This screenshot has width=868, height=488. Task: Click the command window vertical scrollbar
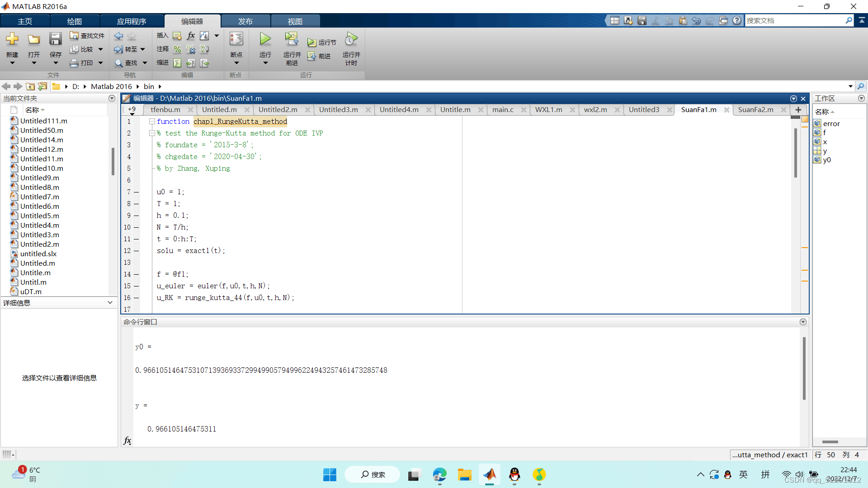coord(804,368)
